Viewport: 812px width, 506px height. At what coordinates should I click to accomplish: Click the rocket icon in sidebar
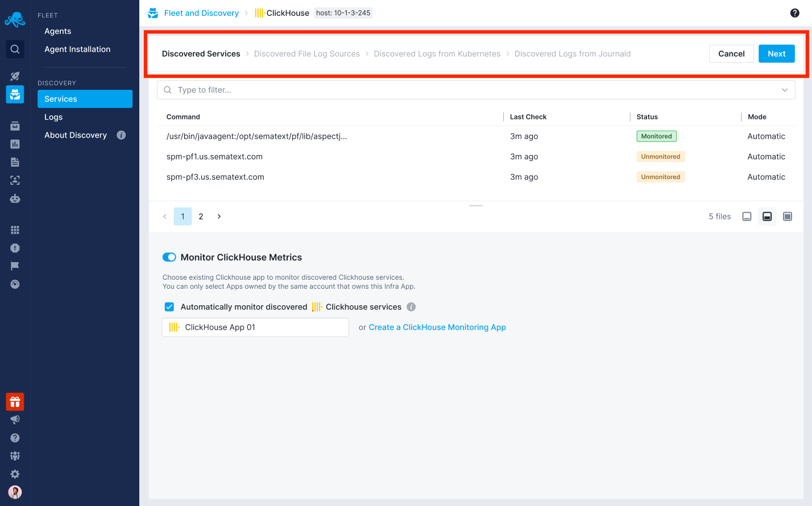click(x=15, y=76)
